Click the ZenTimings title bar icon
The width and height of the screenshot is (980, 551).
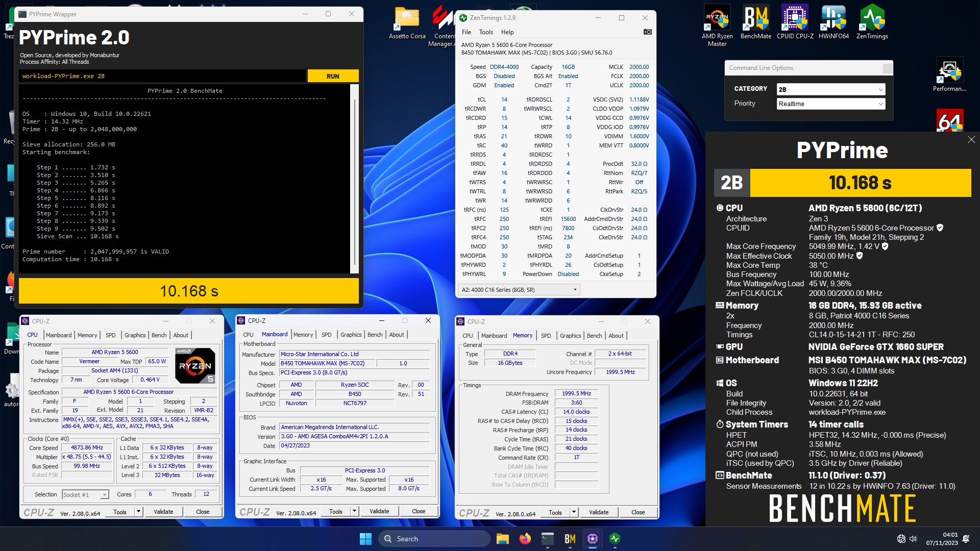coord(463,18)
